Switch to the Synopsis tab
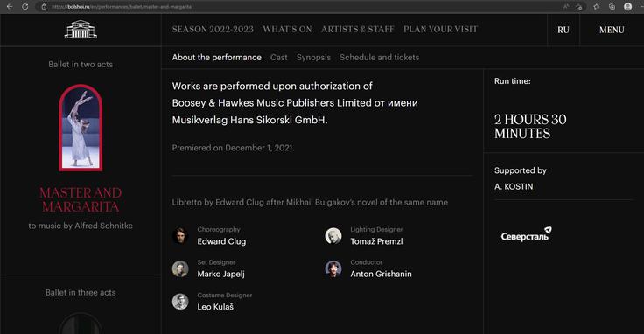Screen dimensions: 644x334 pyautogui.click(x=313, y=58)
